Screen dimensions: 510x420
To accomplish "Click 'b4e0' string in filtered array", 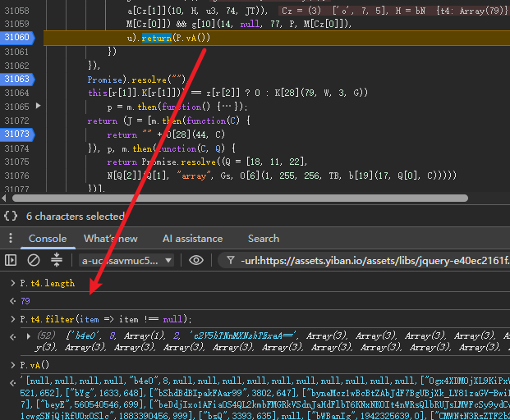I will (x=86, y=336).
